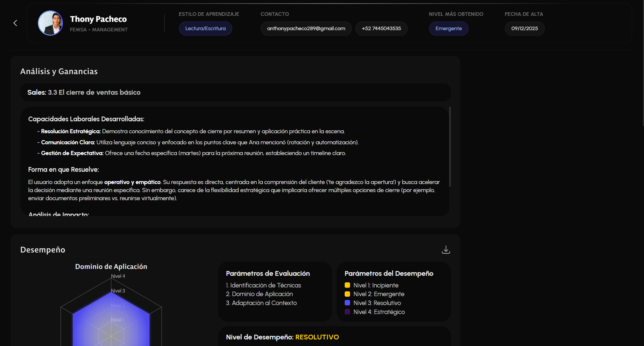644x346 pixels.
Task: Open Thony Pacheco's profile photo
Action: [50, 23]
